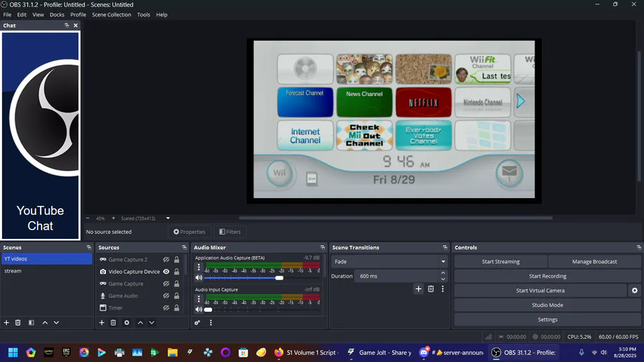
Task: Move the source down in Sources panel
Action: pyautogui.click(x=152, y=323)
